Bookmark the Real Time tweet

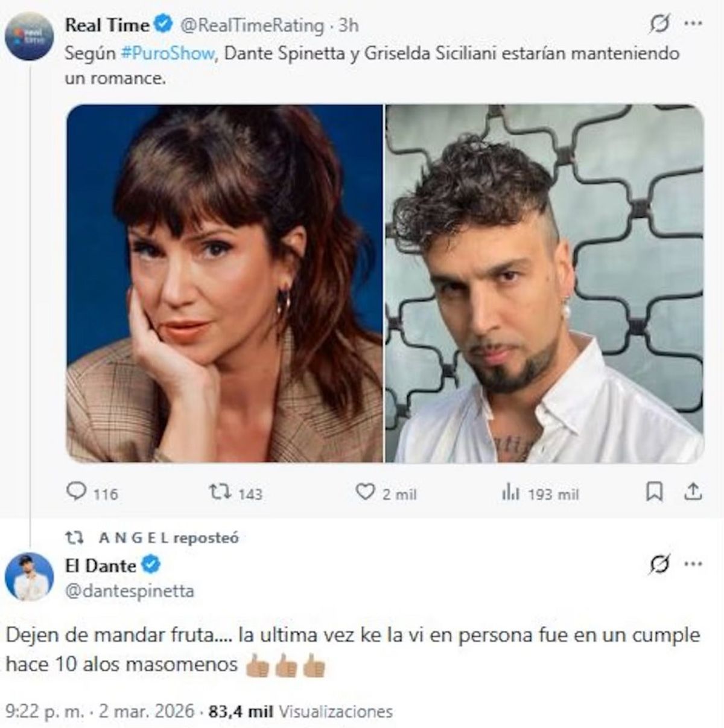pyautogui.click(x=654, y=493)
